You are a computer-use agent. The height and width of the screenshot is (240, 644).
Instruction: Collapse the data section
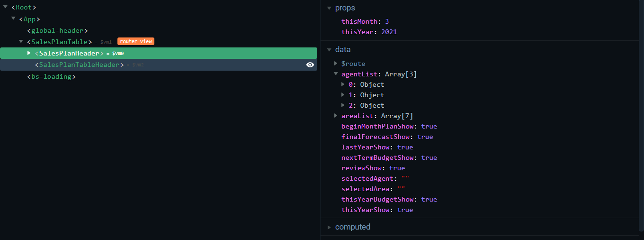tap(329, 50)
